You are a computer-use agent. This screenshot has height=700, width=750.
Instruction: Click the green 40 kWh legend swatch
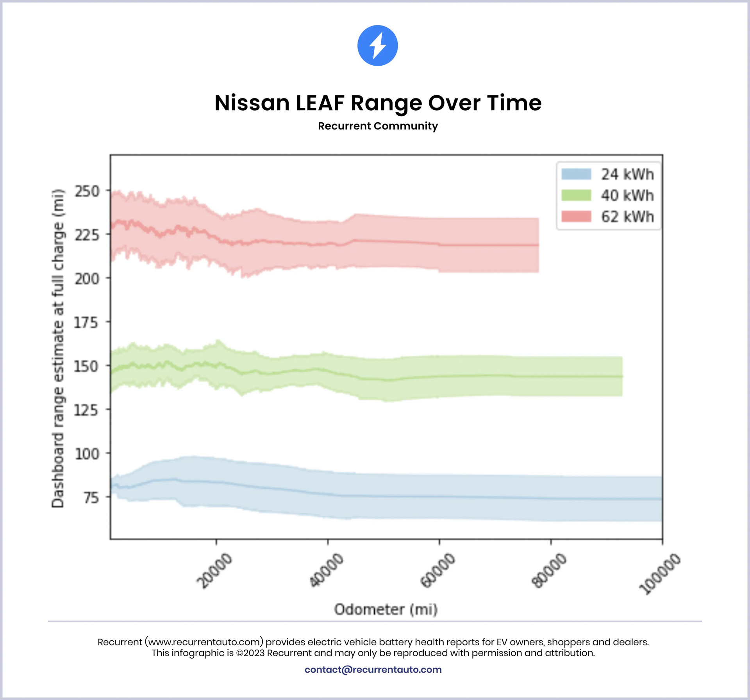point(576,195)
